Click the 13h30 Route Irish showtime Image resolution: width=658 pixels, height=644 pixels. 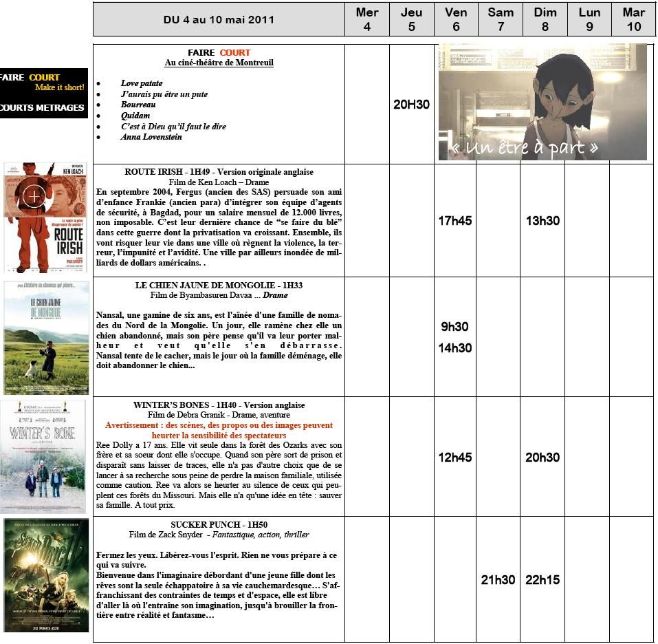point(542,220)
